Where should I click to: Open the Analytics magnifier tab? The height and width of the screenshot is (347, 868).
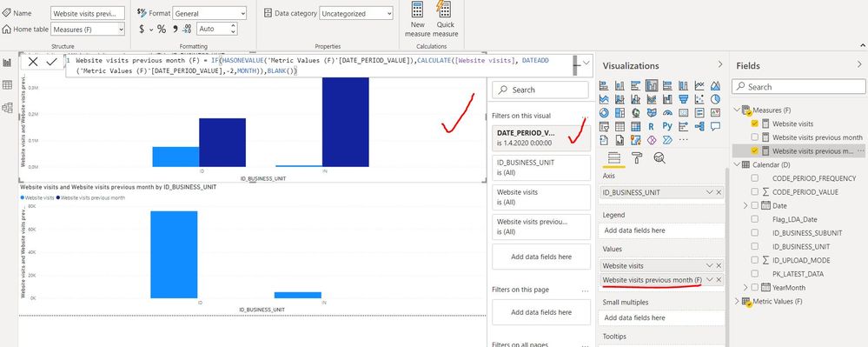[x=659, y=158]
